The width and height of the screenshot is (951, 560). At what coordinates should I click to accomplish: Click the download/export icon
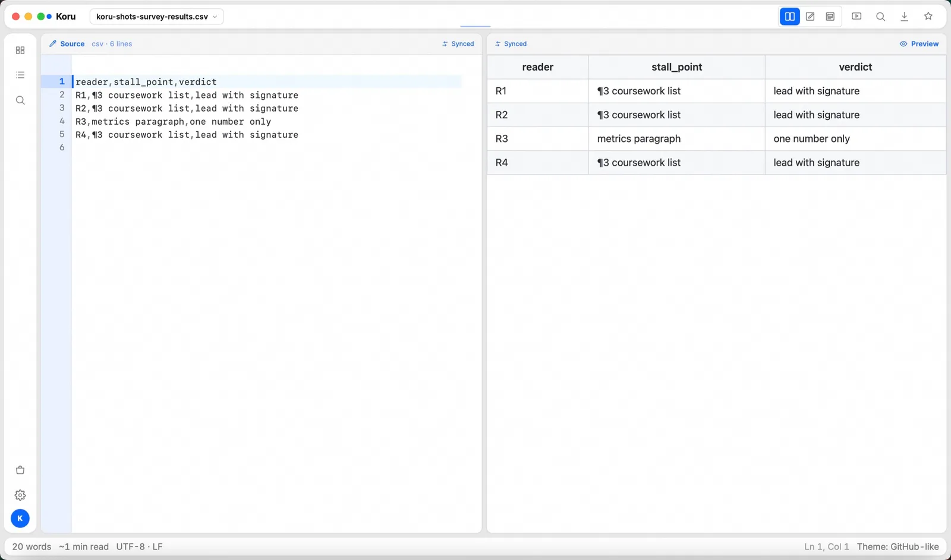click(904, 17)
